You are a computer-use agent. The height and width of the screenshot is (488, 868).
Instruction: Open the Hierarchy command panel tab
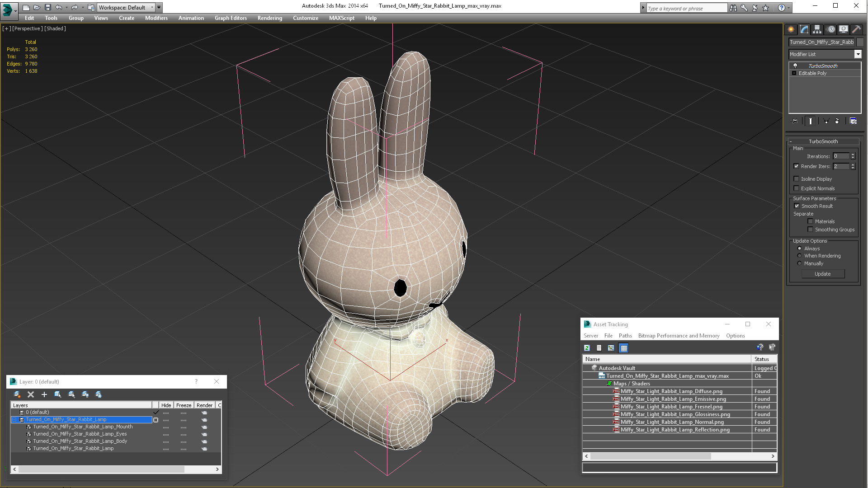[817, 29]
